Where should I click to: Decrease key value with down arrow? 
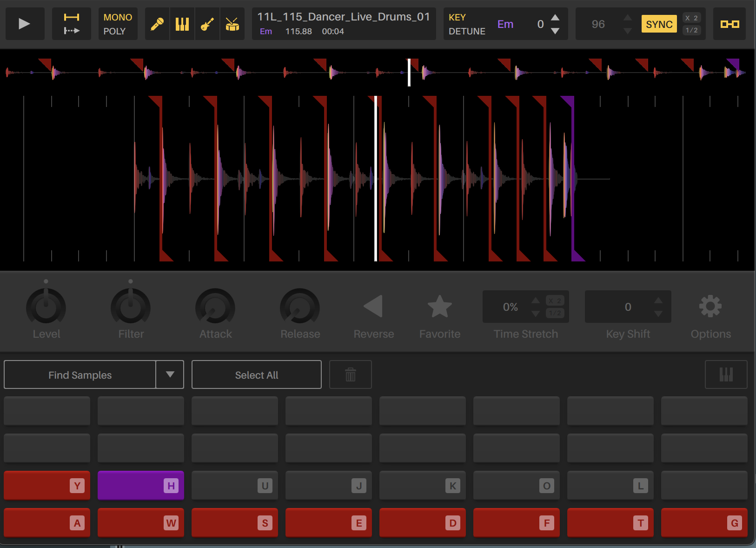coord(555,31)
